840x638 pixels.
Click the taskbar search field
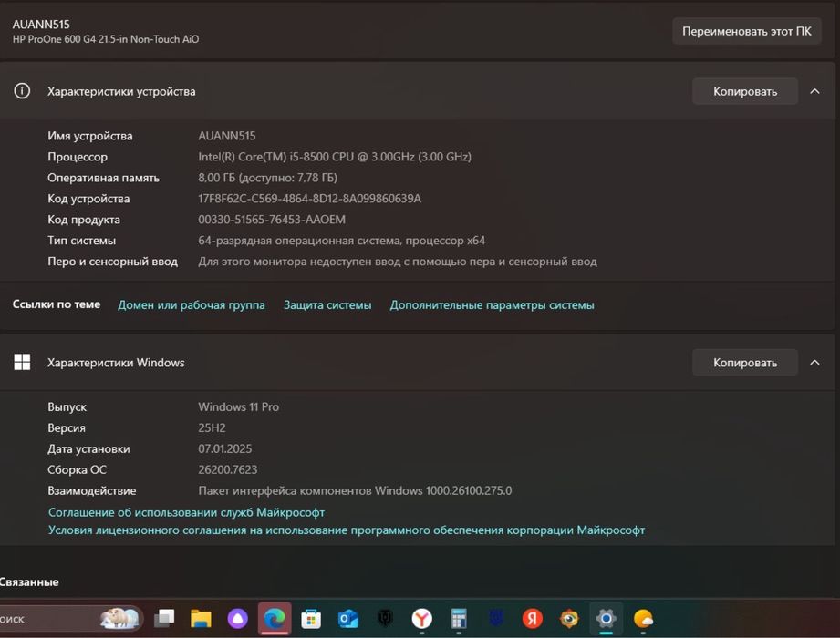point(69,619)
